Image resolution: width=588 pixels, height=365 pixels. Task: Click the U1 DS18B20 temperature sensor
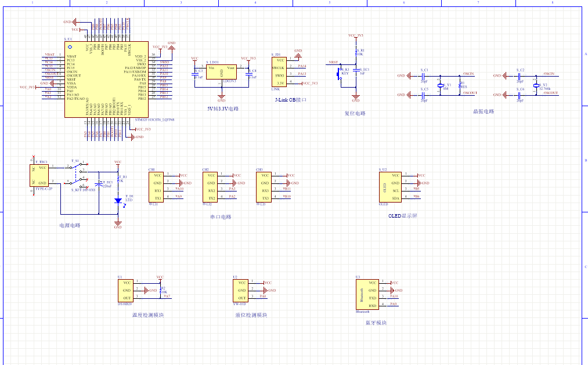(125, 290)
